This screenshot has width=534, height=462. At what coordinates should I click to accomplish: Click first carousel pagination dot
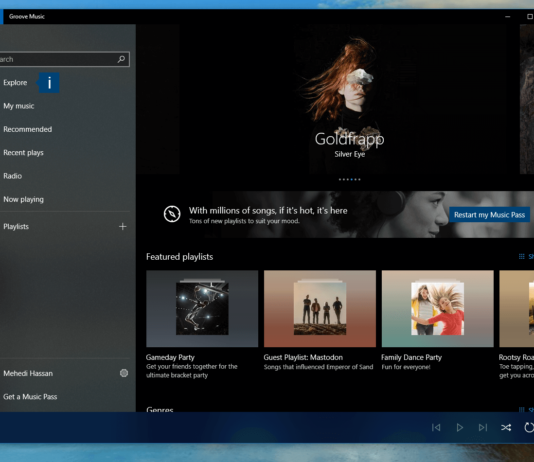[340, 179]
